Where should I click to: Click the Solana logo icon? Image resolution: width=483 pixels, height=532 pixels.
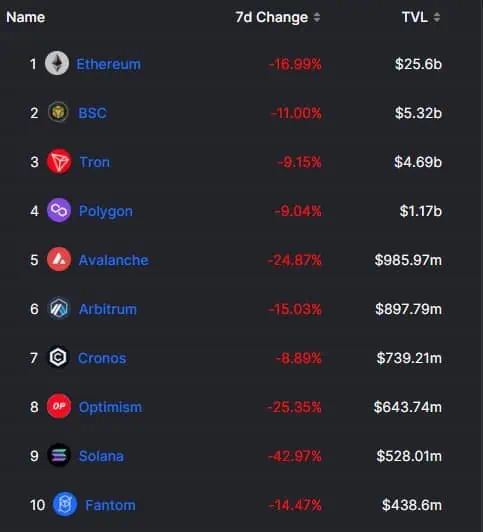tap(59, 455)
